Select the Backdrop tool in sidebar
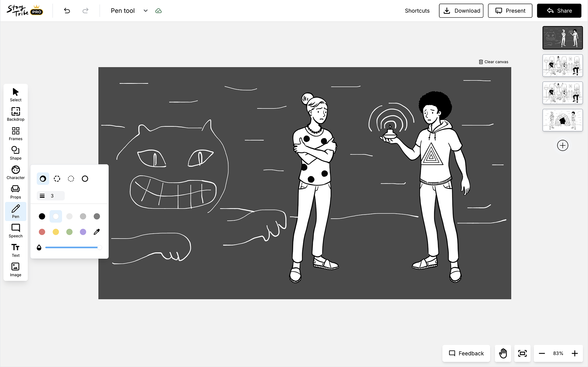Image resolution: width=588 pixels, height=367 pixels. point(16,114)
